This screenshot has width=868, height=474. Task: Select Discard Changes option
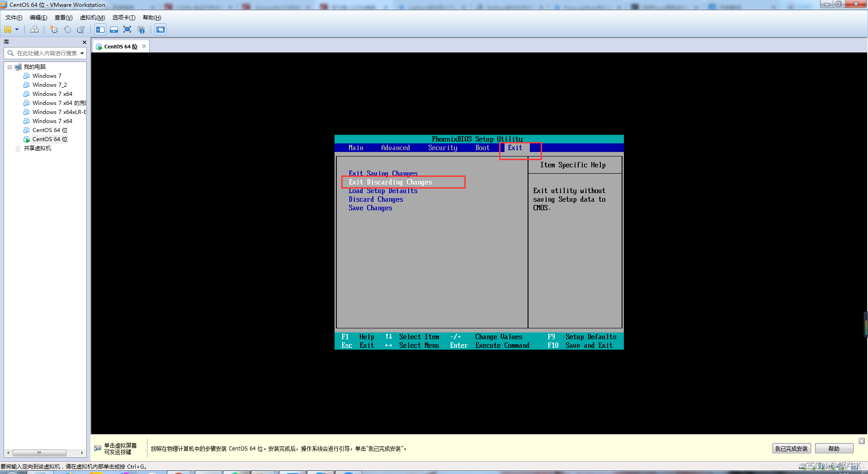point(376,199)
